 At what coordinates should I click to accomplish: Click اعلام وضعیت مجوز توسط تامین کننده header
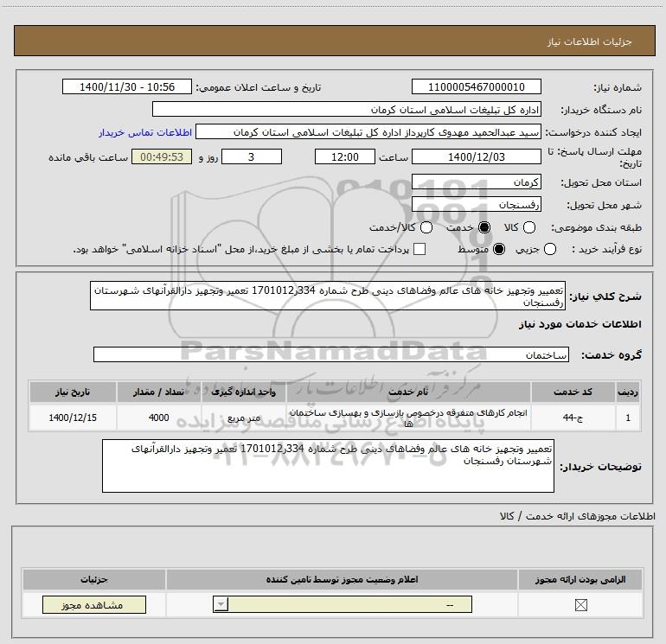coord(342,579)
